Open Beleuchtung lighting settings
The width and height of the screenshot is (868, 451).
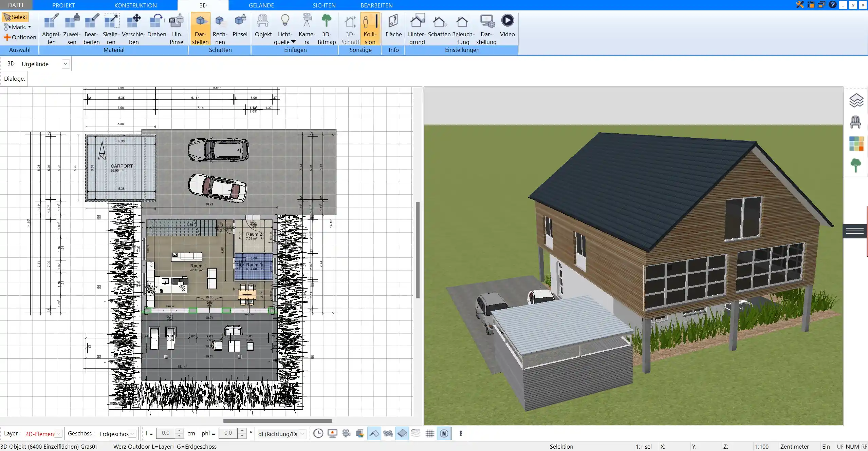463,29
